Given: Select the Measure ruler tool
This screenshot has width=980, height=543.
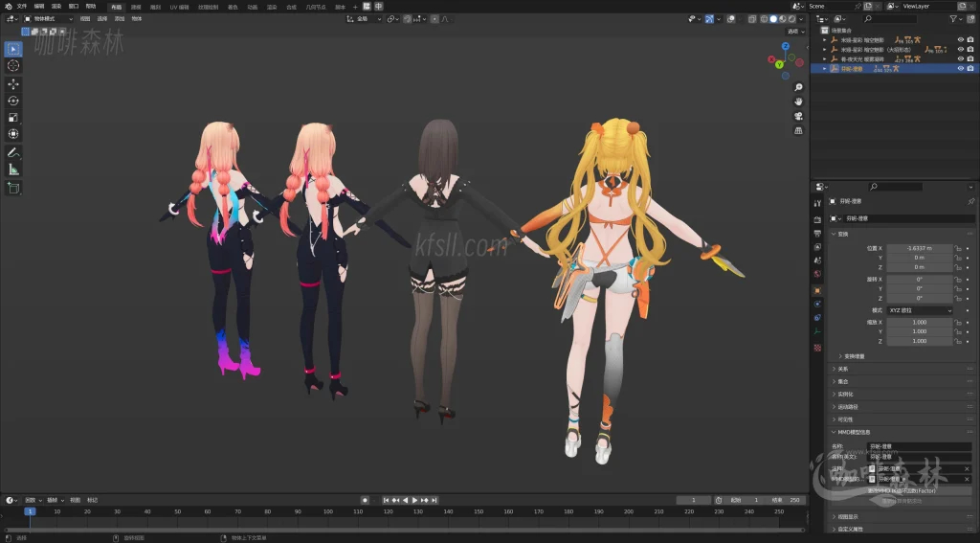Looking at the screenshot, I should pyautogui.click(x=13, y=170).
